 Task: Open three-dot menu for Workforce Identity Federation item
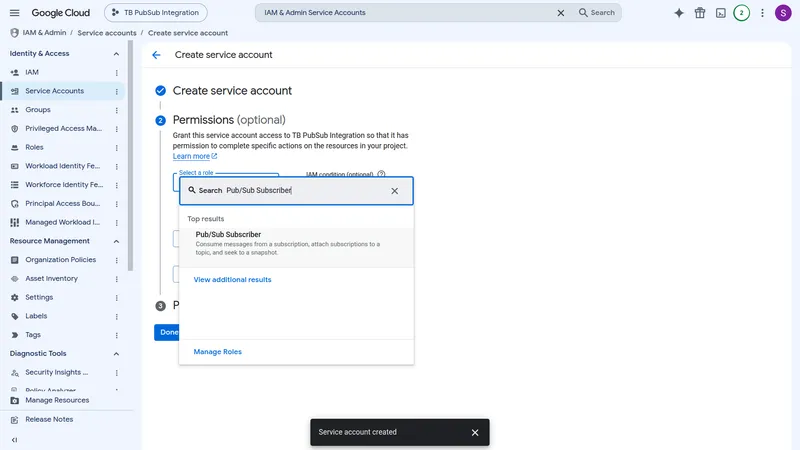(x=116, y=185)
